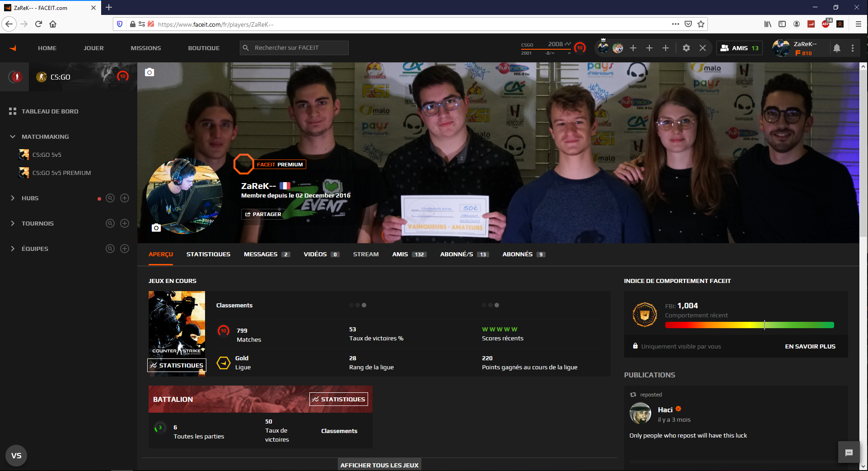Bookmark this page with the star icon

pyautogui.click(x=701, y=24)
